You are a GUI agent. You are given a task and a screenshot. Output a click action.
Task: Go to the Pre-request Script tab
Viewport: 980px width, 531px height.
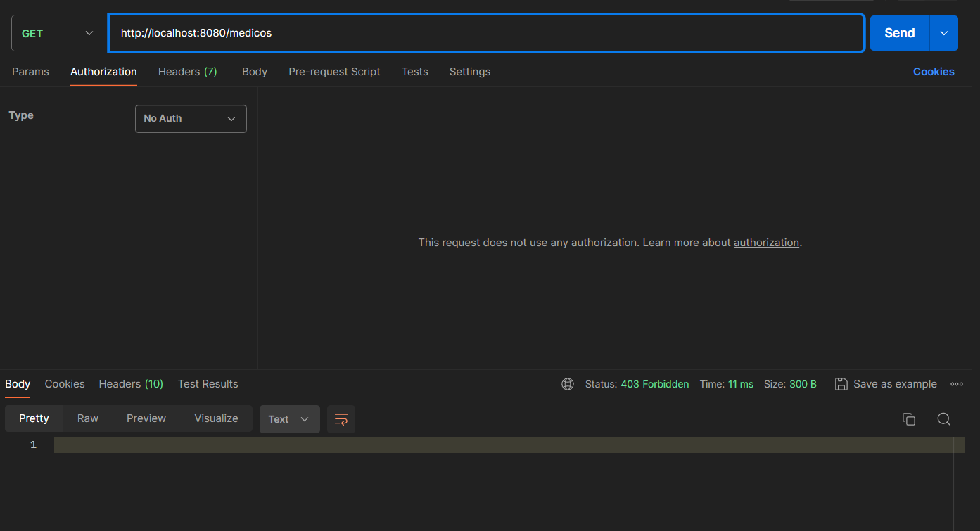click(334, 72)
